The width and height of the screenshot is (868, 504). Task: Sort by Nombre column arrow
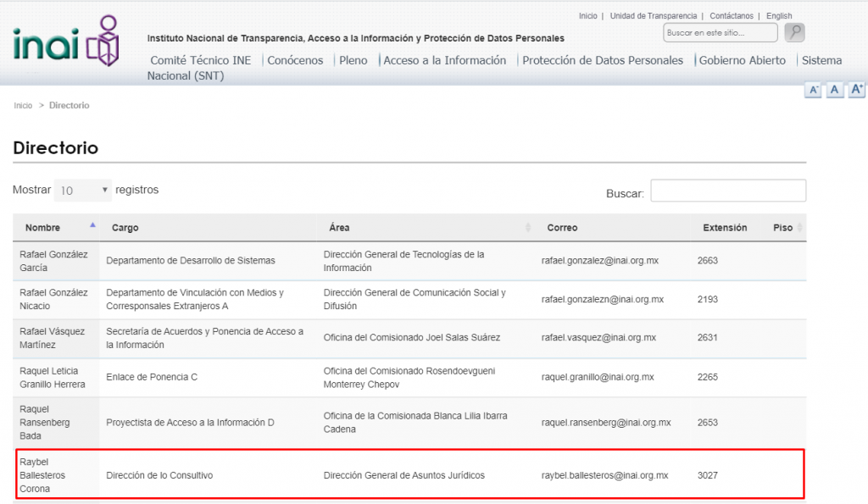(x=92, y=226)
